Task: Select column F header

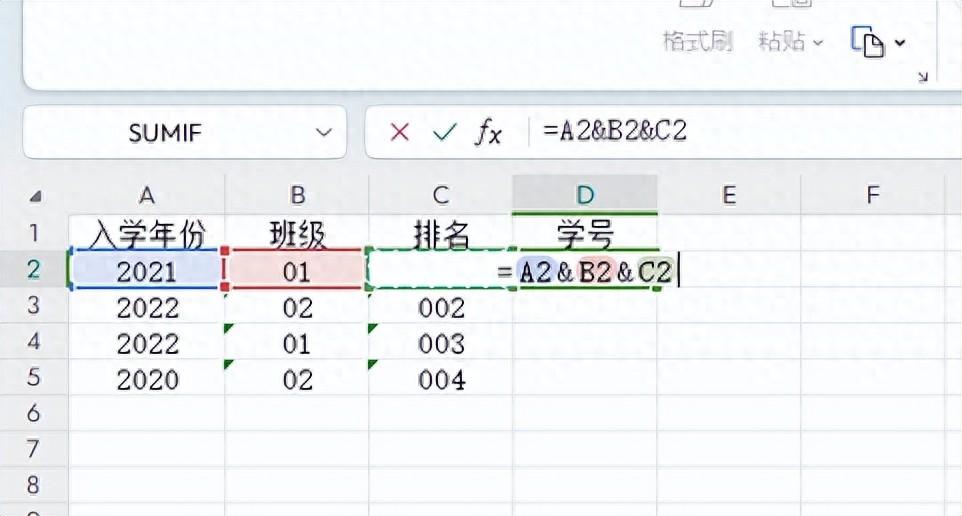Action: [x=872, y=195]
